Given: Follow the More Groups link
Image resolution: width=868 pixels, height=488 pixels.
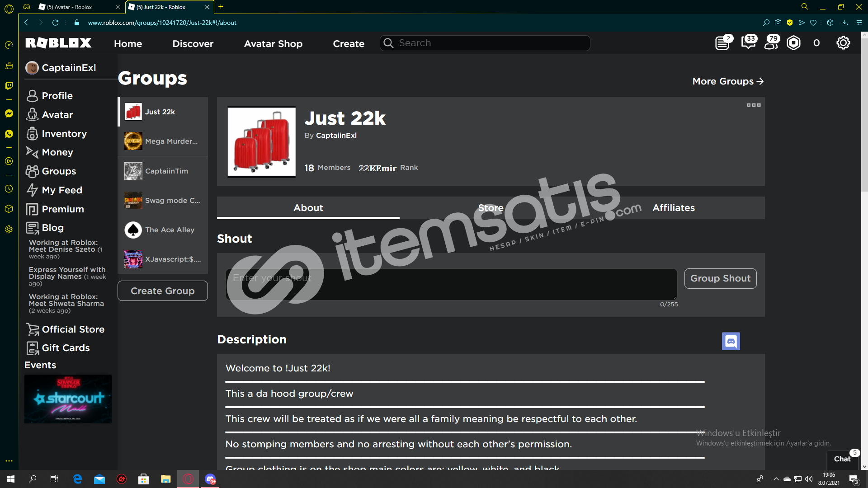Looking at the screenshot, I should [x=728, y=81].
